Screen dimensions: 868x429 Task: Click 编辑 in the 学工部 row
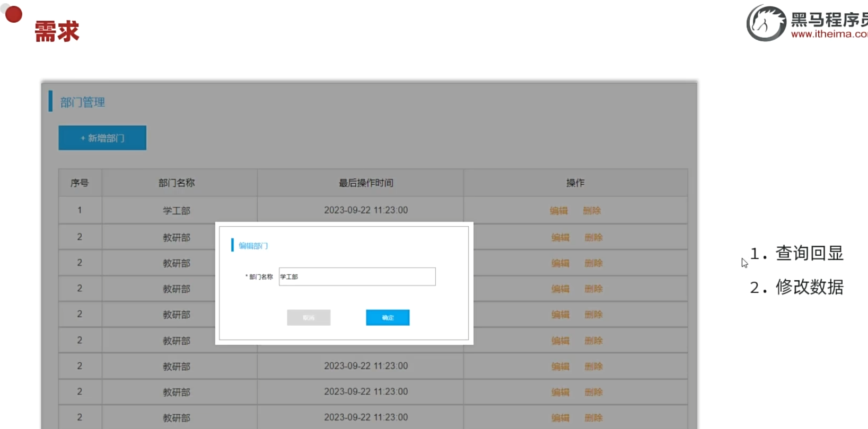coord(559,211)
